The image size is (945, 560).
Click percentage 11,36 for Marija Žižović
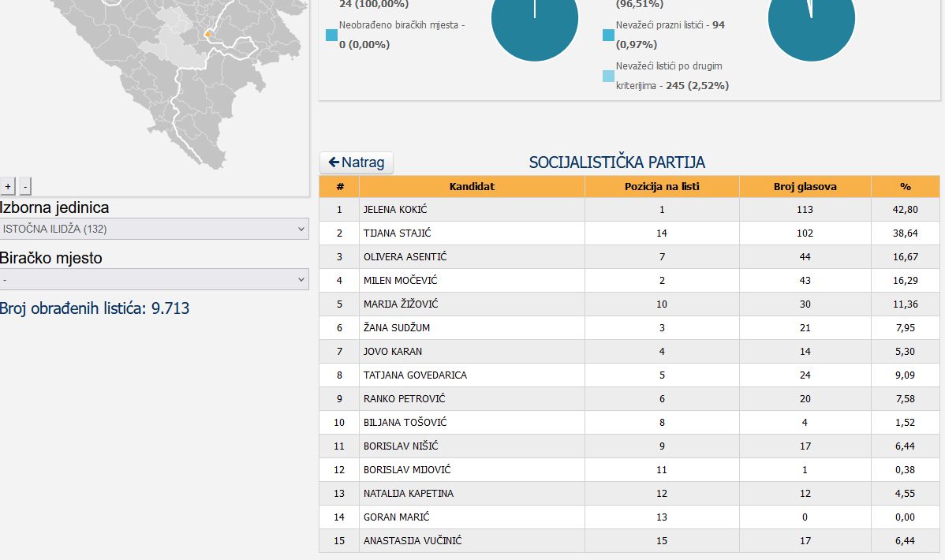click(x=906, y=304)
